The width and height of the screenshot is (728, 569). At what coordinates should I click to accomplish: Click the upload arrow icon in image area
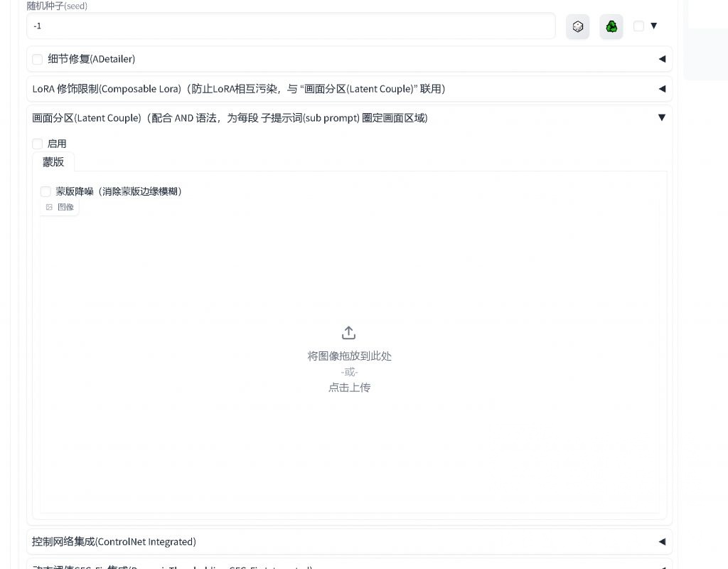pyautogui.click(x=348, y=331)
